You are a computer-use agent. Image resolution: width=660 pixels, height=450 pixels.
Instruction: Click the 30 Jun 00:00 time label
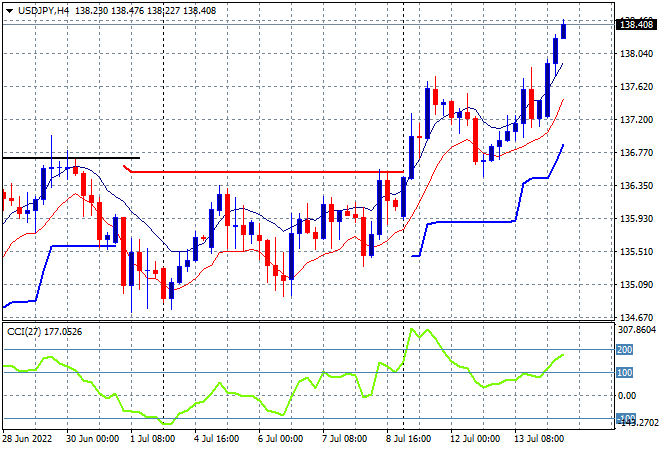[x=93, y=439]
